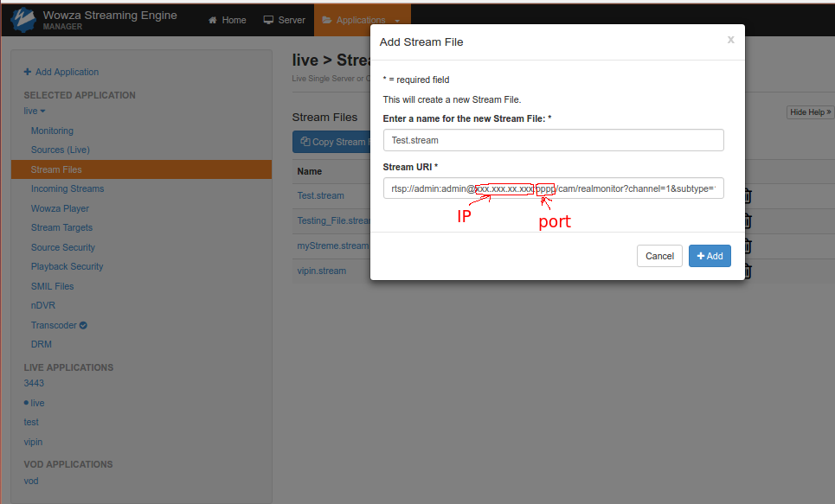Open the vipin live application
This screenshot has width=835, height=504.
click(33, 442)
